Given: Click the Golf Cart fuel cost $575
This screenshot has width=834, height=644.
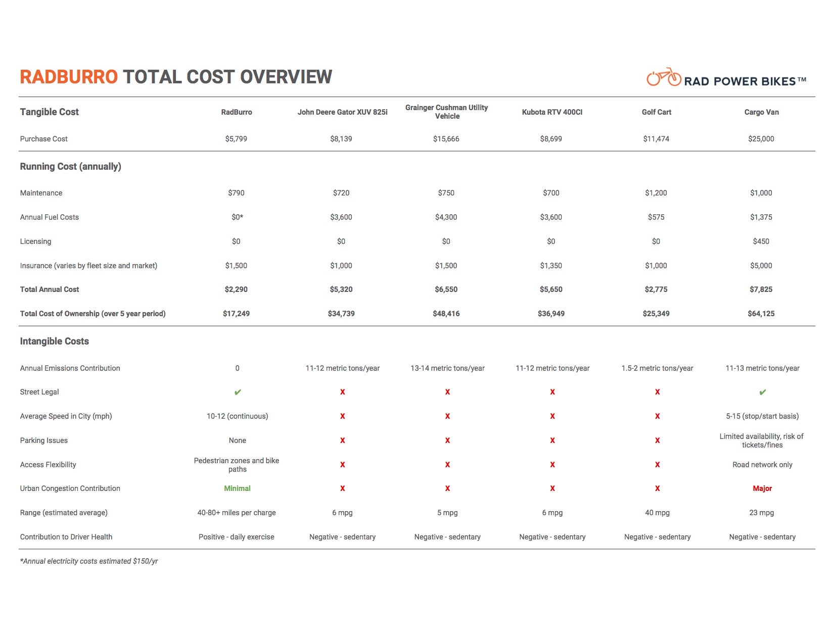Looking at the screenshot, I should pos(656,217).
